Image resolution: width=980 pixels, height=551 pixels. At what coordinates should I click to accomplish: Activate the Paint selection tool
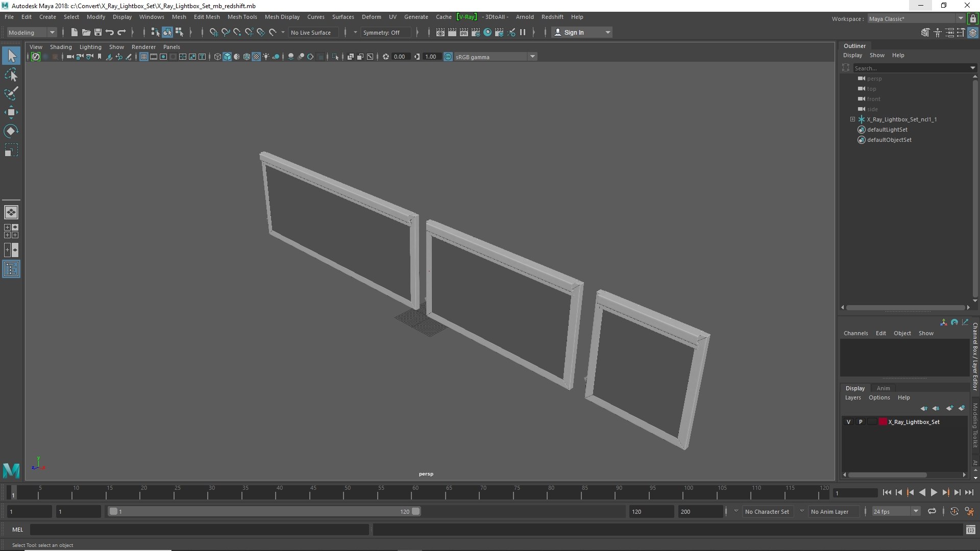(11, 93)
